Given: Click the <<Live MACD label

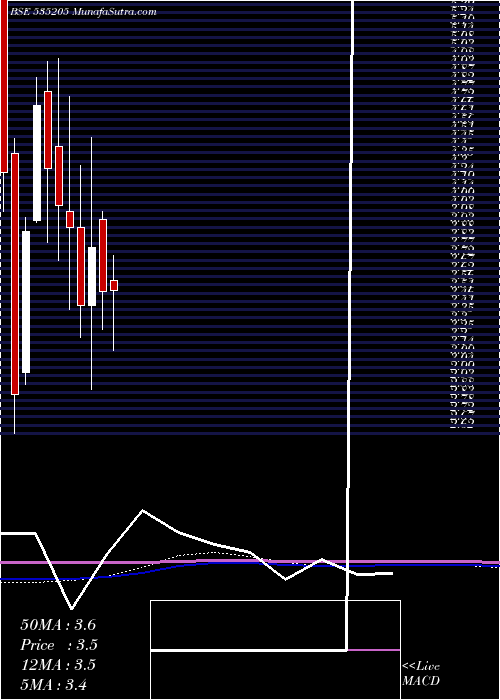Looking at the screenshot, I should [x=421, y=674].
